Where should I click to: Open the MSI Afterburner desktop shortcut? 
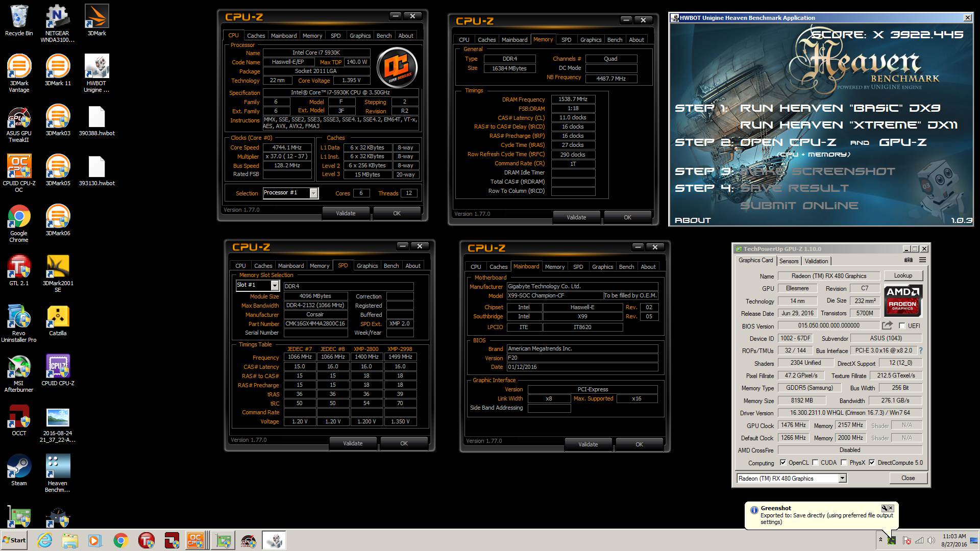tap(19, 373)
